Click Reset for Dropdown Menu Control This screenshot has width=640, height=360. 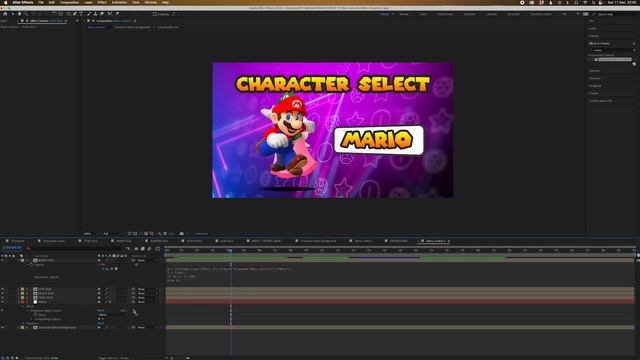click(100, 311)
